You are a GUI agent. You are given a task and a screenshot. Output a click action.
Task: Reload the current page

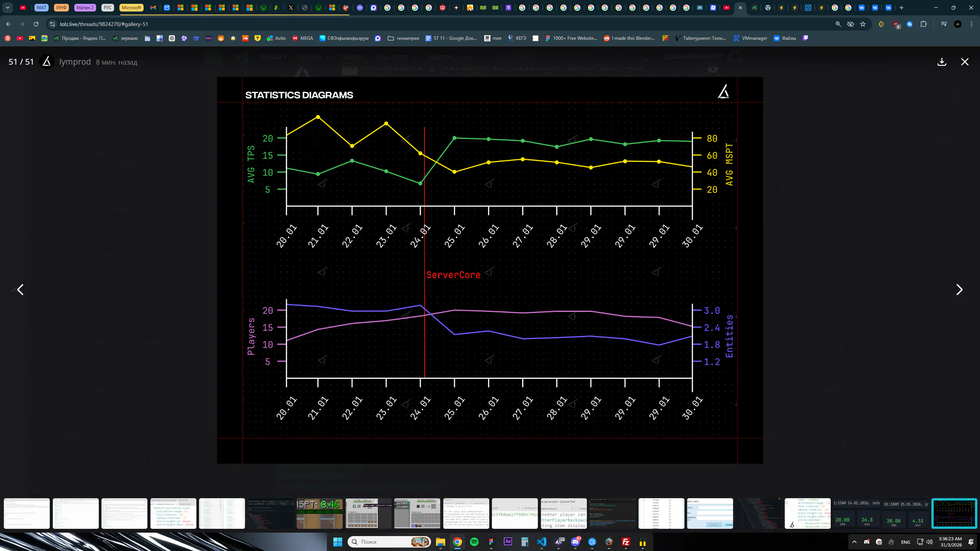tap(36, 24)
